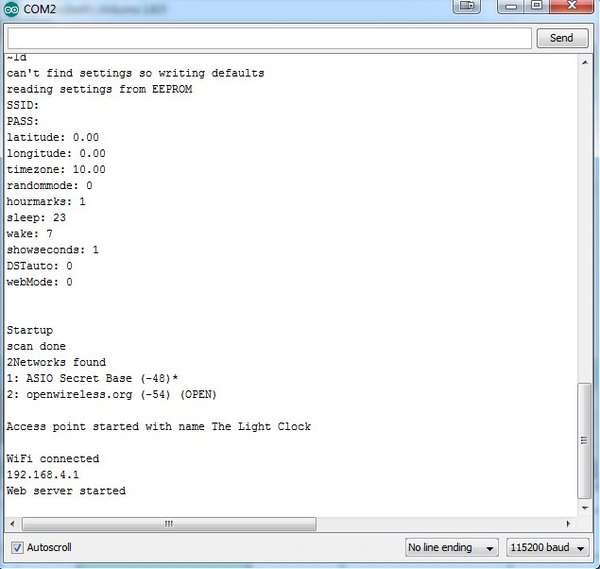Viewport: 600px width, 569px height.
Task: Click the "longitude: 0.00" line
Action: pos(56,153)
